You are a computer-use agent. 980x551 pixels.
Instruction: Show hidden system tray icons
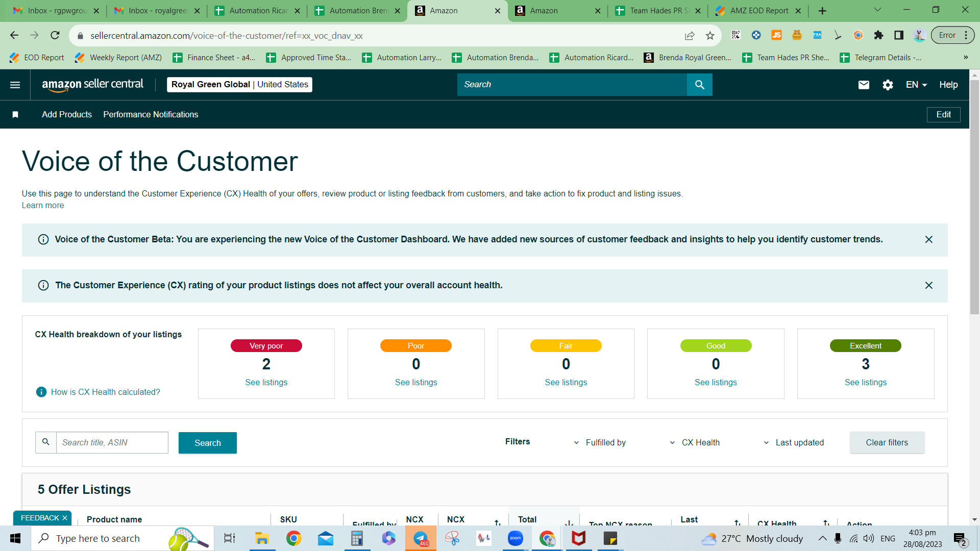tap(822, 538)
